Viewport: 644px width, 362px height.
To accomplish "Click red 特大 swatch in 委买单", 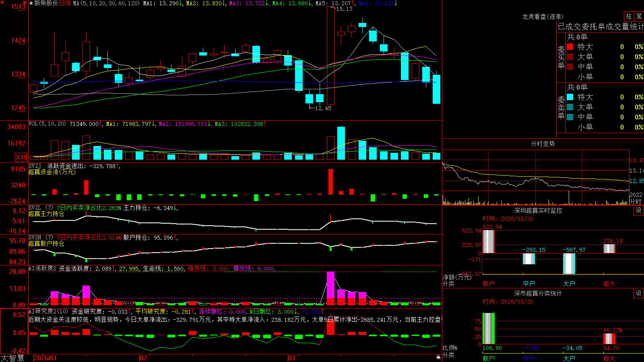I will [x=570, y=47].
